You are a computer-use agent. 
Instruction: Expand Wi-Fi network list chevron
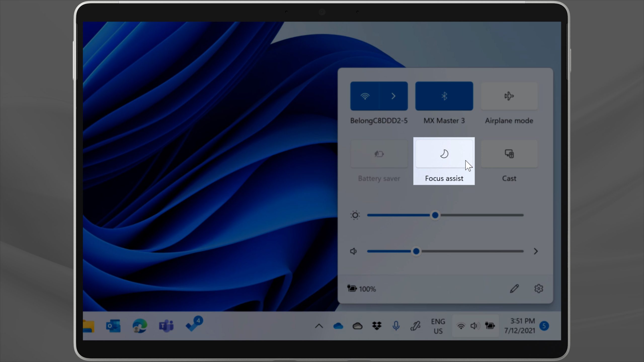pos(393,96)
